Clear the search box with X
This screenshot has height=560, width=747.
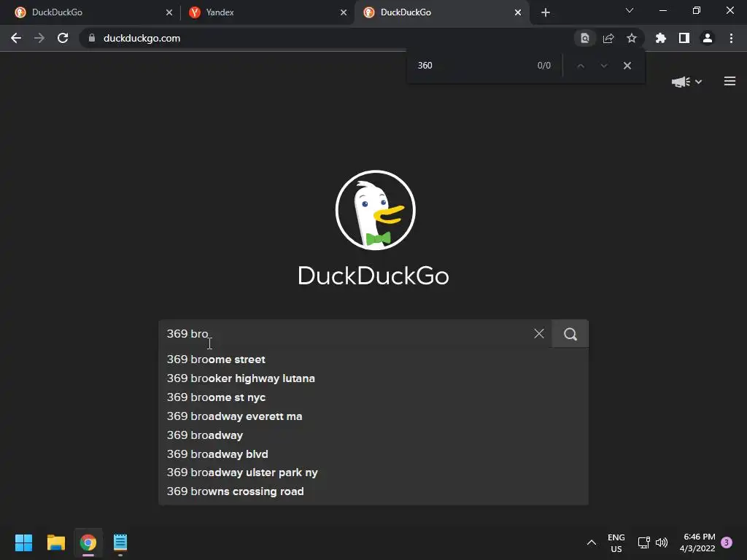point(539,334)
